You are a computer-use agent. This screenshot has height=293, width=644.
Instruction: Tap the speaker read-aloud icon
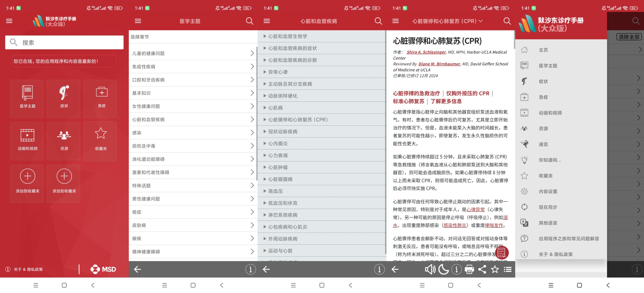[430, 269]
